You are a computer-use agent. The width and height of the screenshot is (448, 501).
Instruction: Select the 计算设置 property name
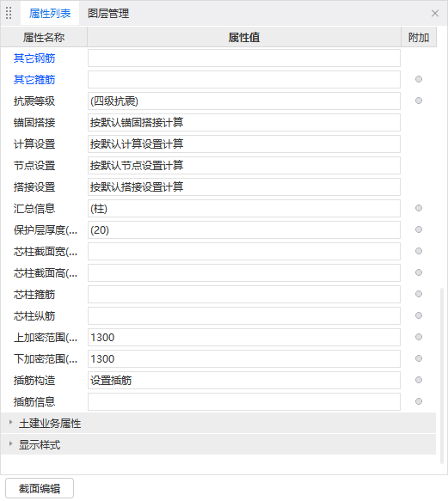pos(34,144)
